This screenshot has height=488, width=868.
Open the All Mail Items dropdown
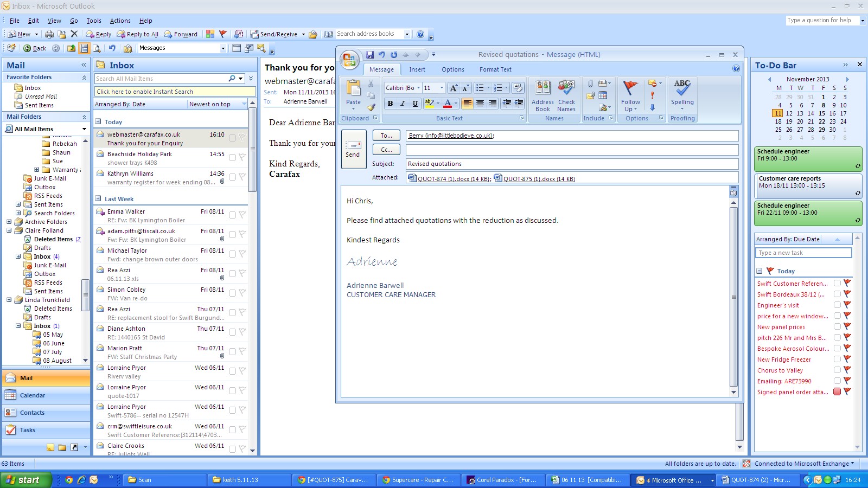84,129
